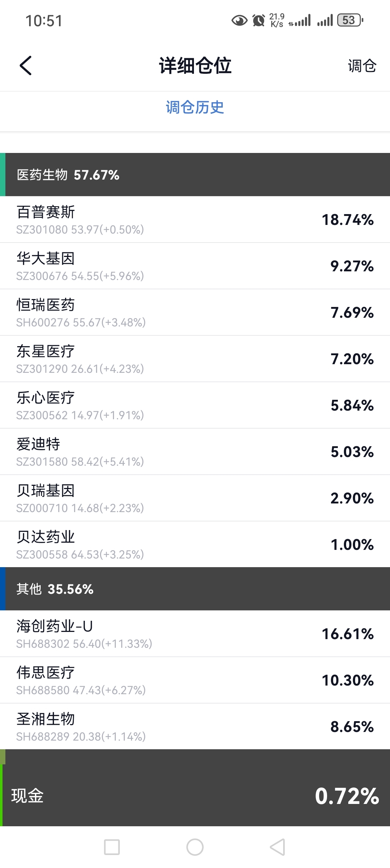
Task: Tap the battery indicator icon
Action: coord(350,20)
